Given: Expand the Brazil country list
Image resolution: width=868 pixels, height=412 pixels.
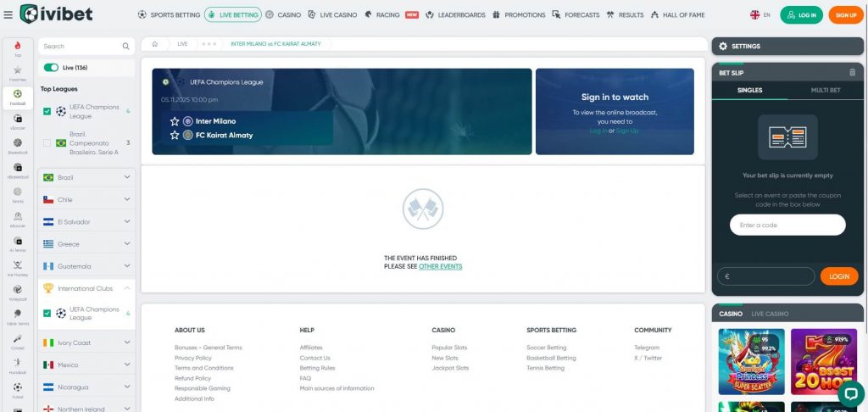Looking at the screenshot, I should pos(127,177).
